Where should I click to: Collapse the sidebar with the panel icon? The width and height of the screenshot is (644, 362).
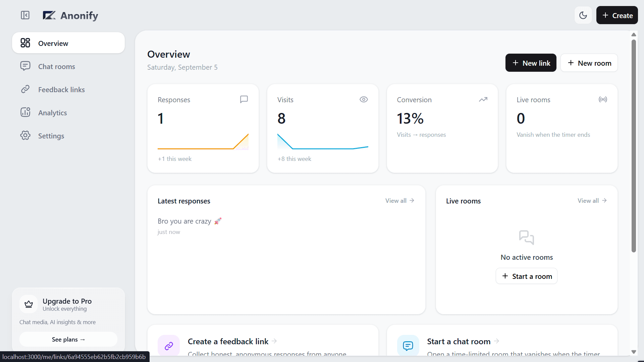pos(25,15)
